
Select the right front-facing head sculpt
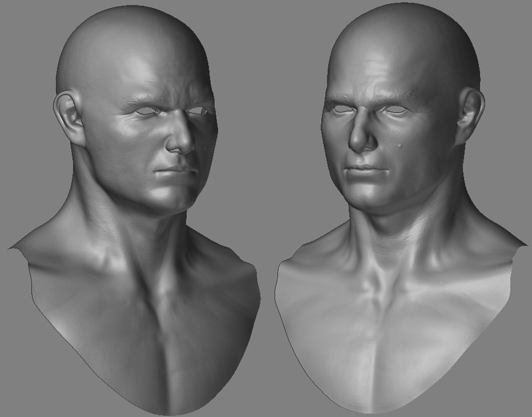(402, 209)
